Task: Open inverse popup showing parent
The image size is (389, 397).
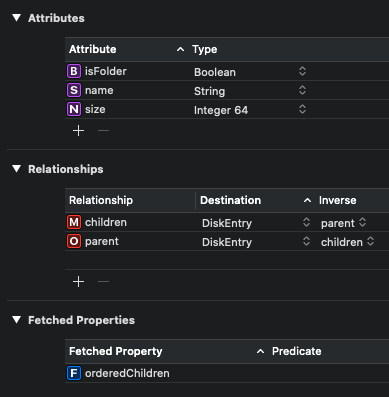Action: click(344, 223)
